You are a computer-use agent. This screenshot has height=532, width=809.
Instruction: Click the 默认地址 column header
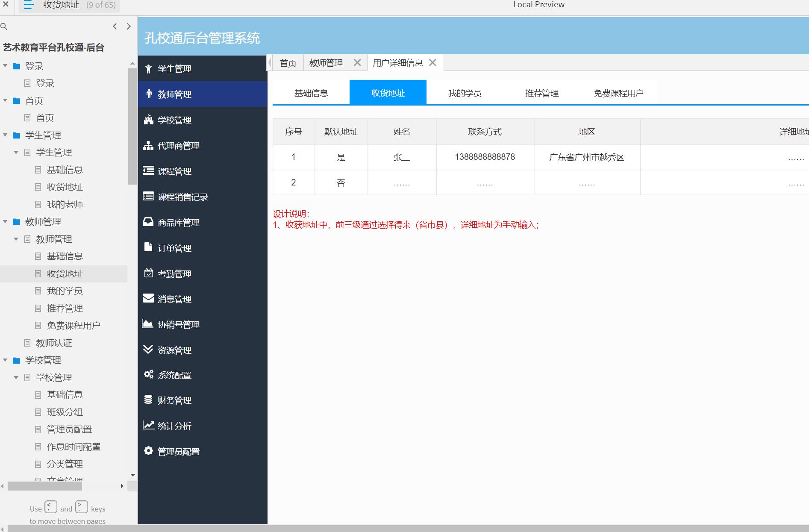point(341,132)
